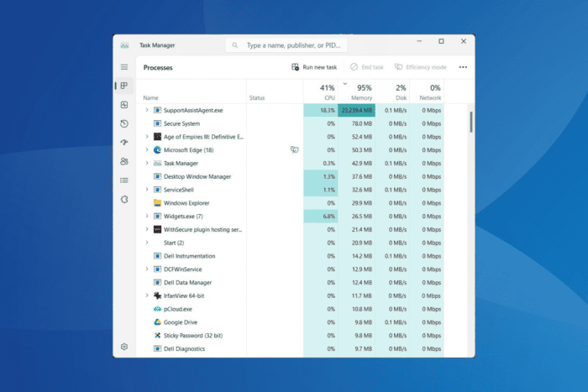Viewport: 588px width, 392px height.
Task: Expand the Microsoft Edge (18) group
Action: pos(147,149)
